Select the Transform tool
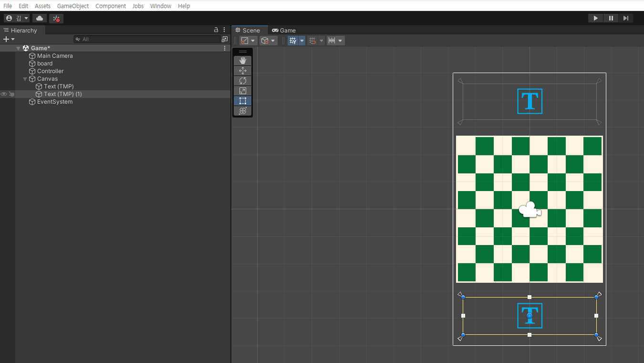Image resolution: width=644 pixels, height=363 pixels. click(x=242, y=111)
